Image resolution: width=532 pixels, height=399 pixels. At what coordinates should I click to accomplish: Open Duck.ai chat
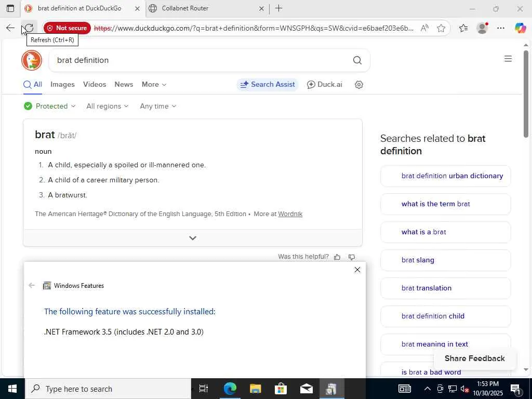tap(325, 85)
